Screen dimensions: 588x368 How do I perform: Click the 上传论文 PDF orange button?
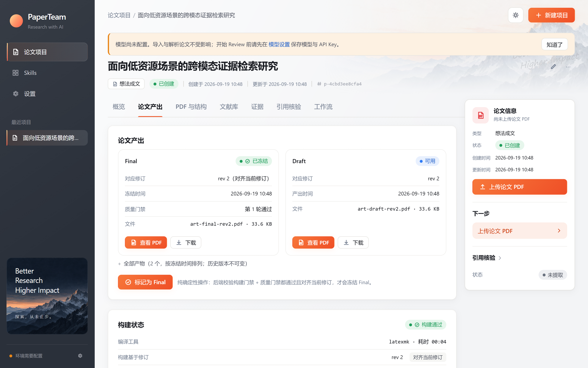click(x=519, y=187)
